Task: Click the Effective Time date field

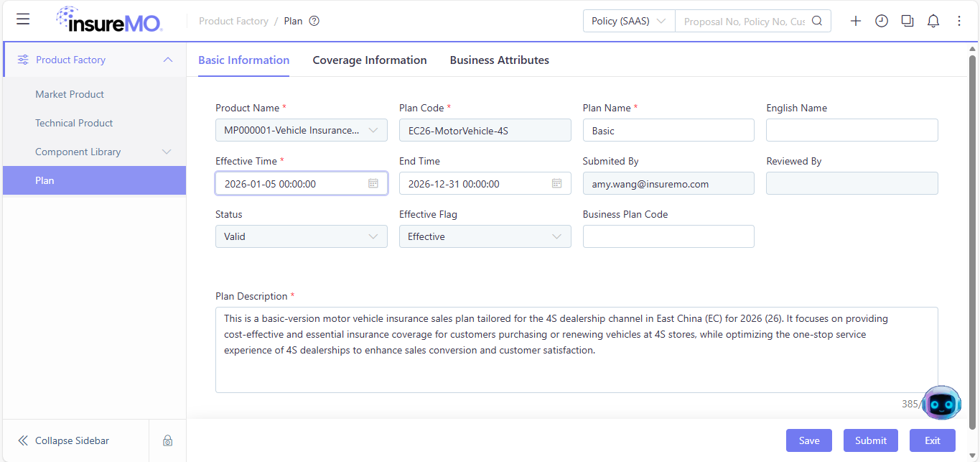Action: click(302, 183)
